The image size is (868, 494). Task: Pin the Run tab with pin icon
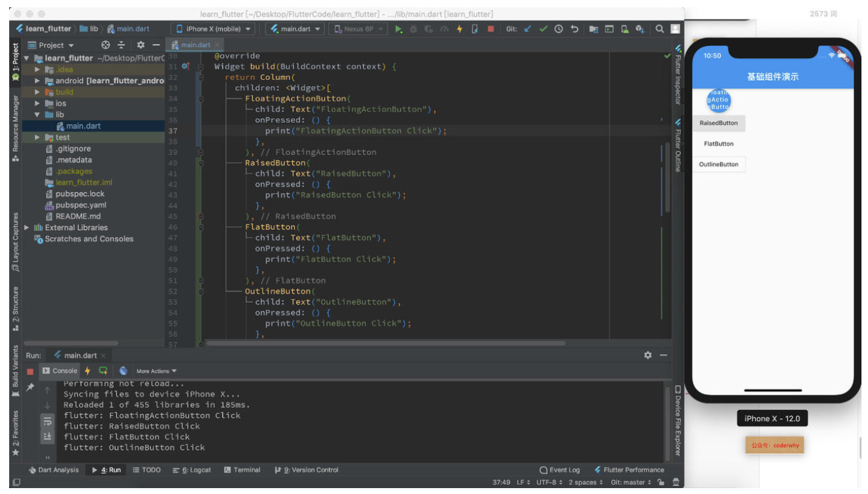(30, 387)
